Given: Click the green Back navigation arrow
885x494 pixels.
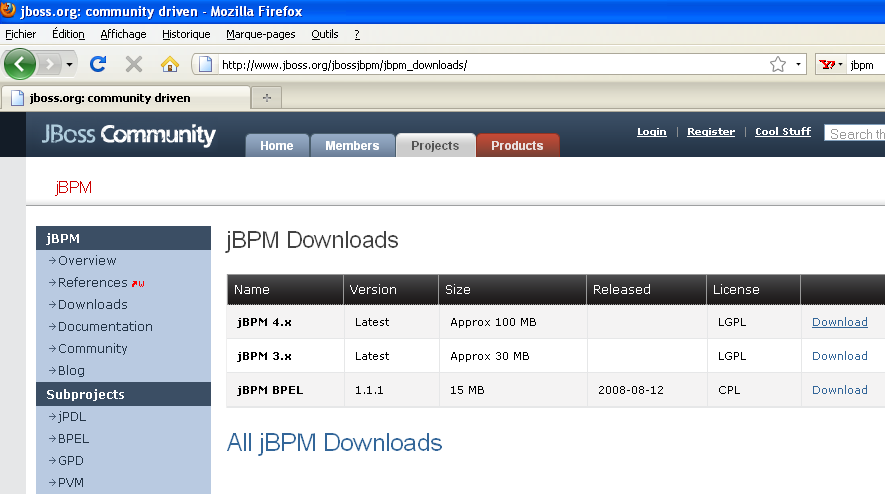Looking at the screenshot, I should click(x=20, y=64).
